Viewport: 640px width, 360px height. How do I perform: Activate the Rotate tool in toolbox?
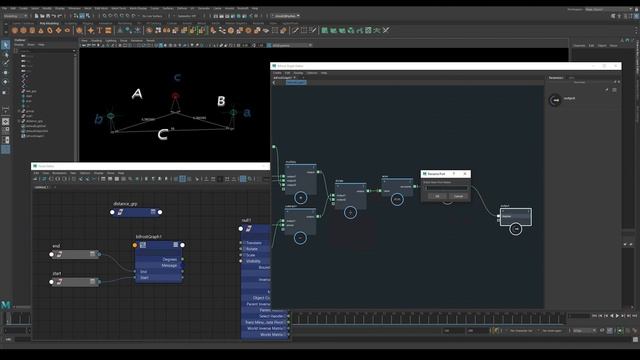tap(5, 82)
